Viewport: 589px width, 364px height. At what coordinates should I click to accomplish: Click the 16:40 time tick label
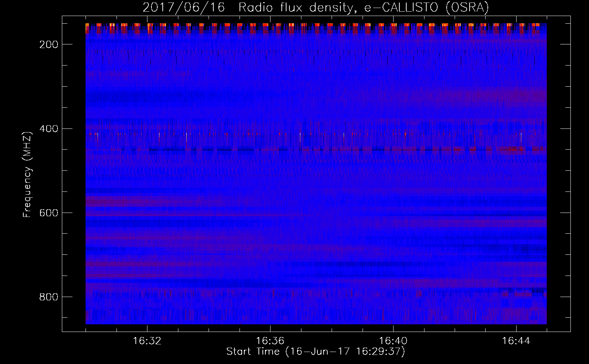pos(393,341)
